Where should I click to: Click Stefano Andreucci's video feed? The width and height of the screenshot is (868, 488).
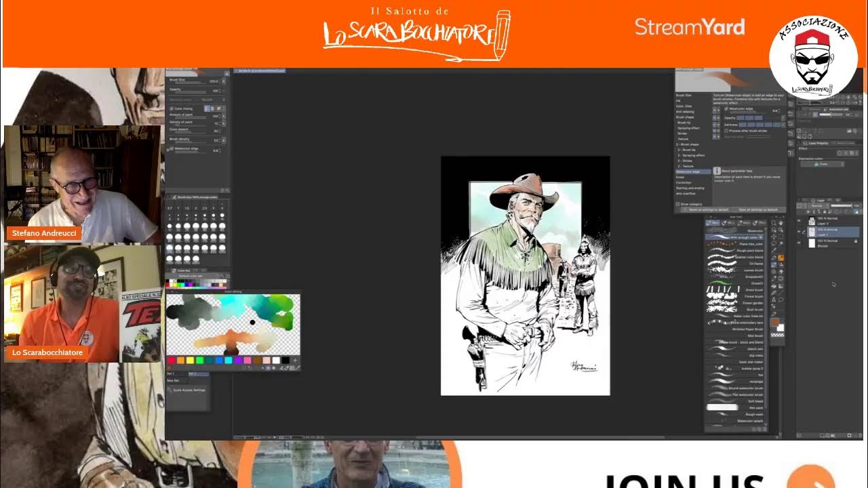(83, 184)
